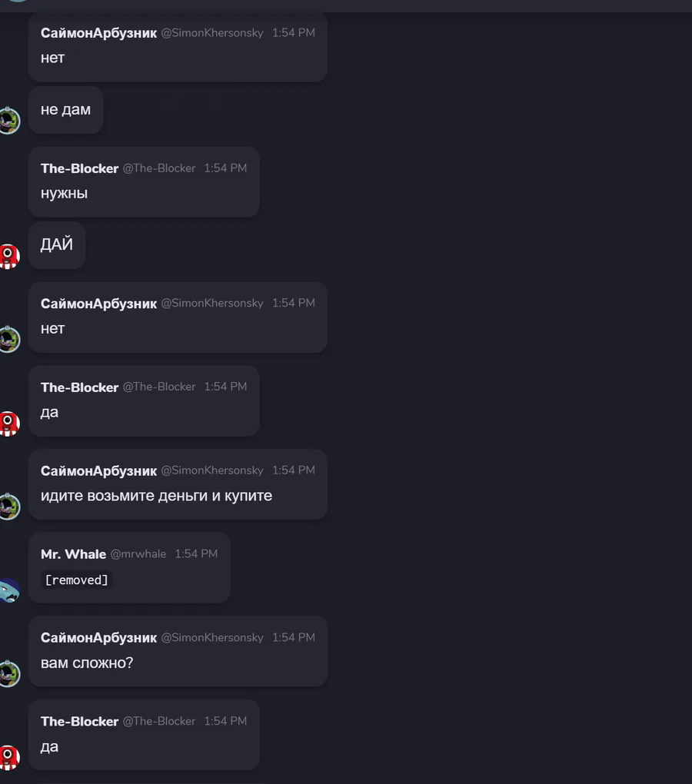Viewport: 692px width, 784px height.
Task: Click the avatar next to the 'нет' reply after 'ДАЙ'
Action: coord(9,339)
